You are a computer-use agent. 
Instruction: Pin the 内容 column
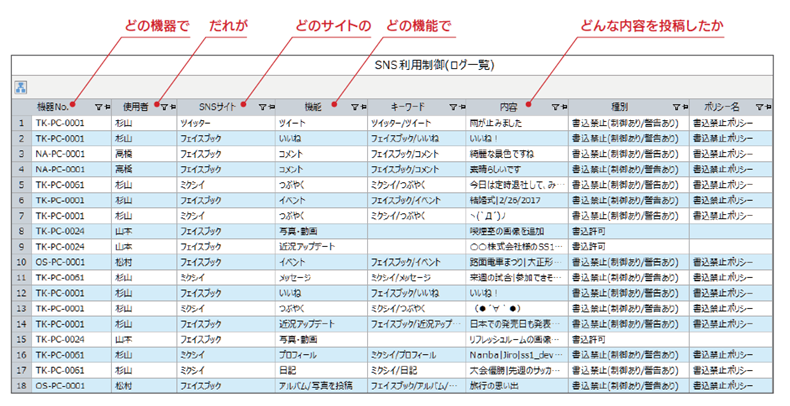(563, 107)
